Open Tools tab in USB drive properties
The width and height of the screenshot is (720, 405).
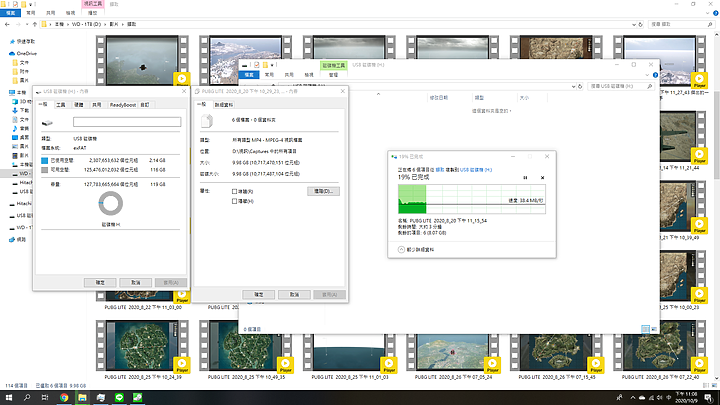(x=61, y=105)
